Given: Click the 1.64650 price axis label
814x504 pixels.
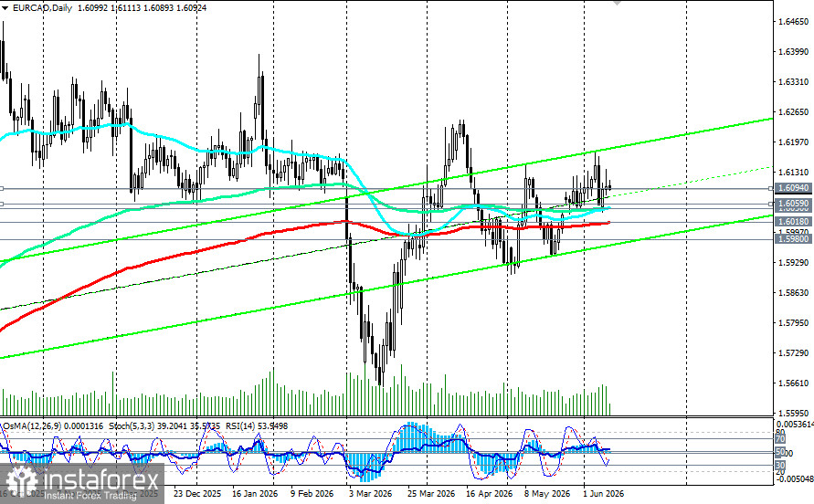Looking at the screenshot, I should point(794,21).
